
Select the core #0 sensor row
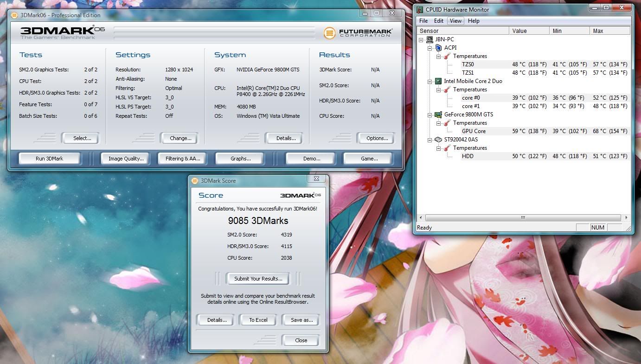tap(523, 98)
